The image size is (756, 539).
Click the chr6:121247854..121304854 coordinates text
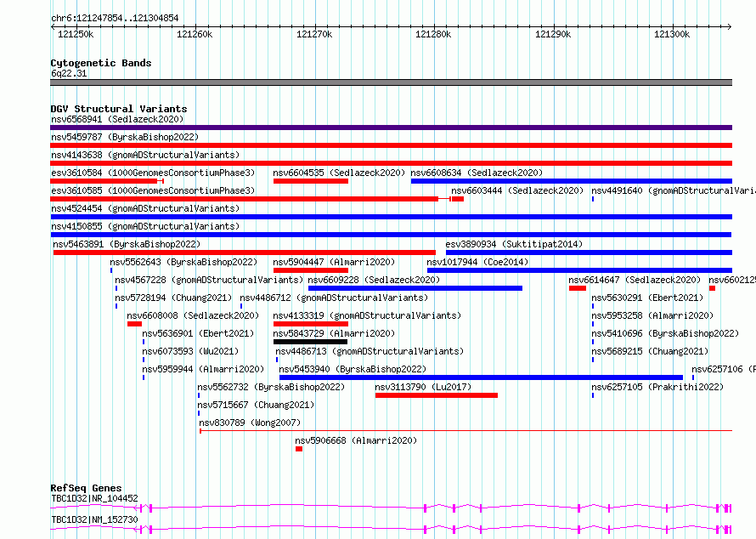[x=115, y=18]
